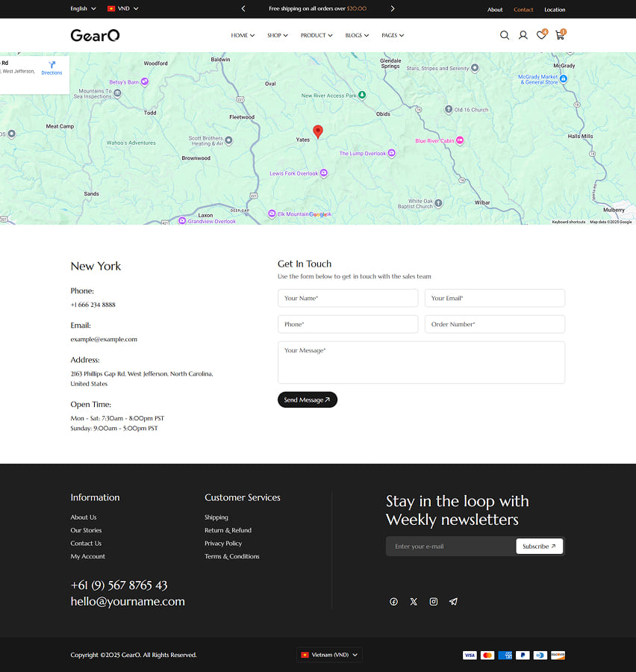Image resolution: width=636 pixels, height=672 pixels.
Task: Open the VND currency dropdown
Action: point(123,9)
